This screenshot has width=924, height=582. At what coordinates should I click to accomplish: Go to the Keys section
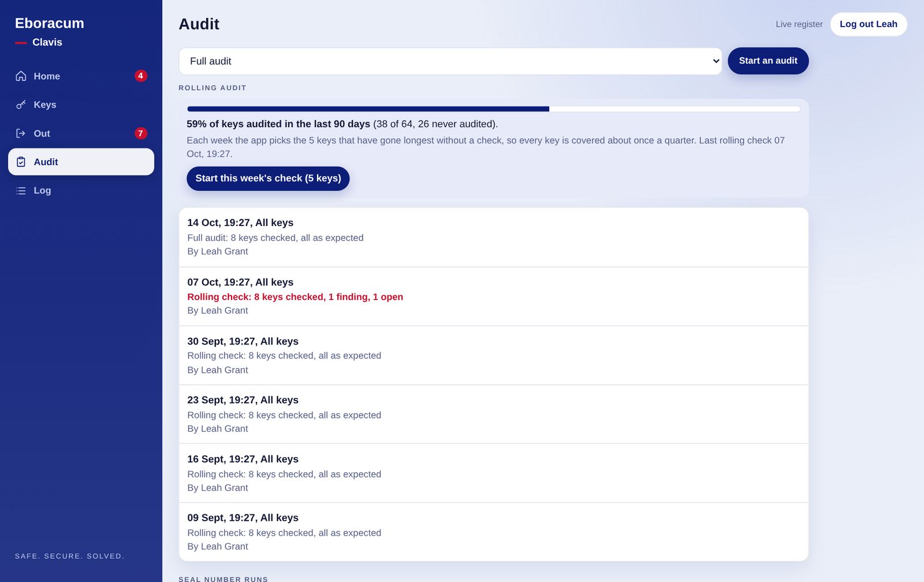click(81, 105)
